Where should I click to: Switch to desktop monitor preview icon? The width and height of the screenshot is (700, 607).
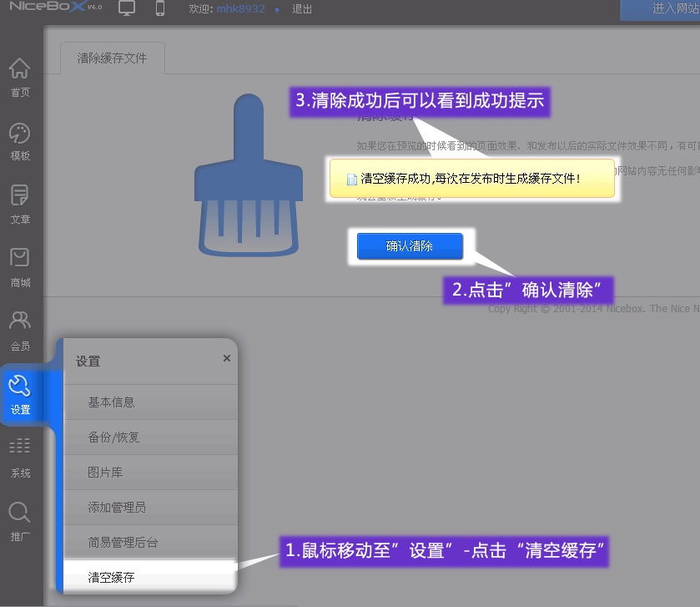[127, 9]
